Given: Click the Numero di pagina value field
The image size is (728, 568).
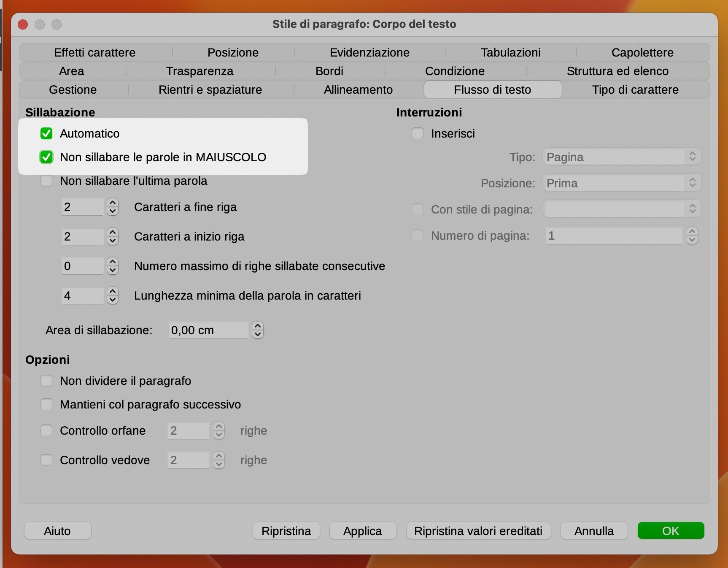Looking at the screenshot, I should 614,235.
